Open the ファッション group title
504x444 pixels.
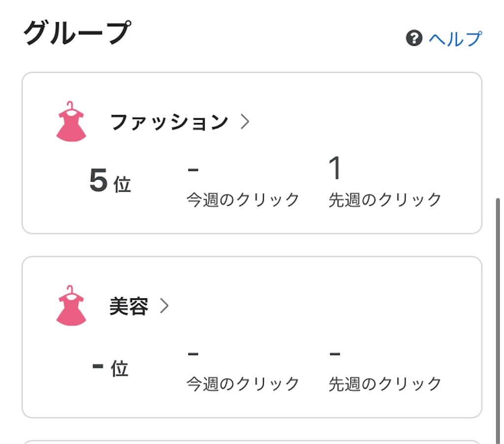pos(169,122)
